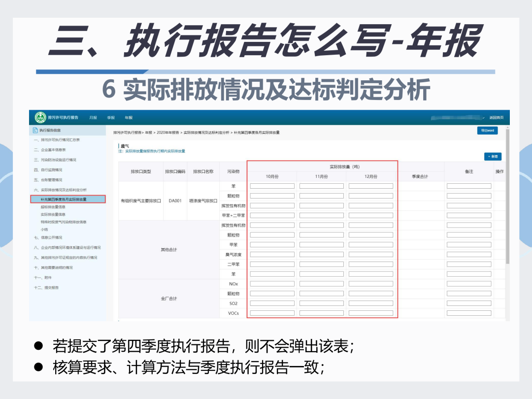Click the green emblem logo in header
The image size is (532, 399).
point(40,117)
